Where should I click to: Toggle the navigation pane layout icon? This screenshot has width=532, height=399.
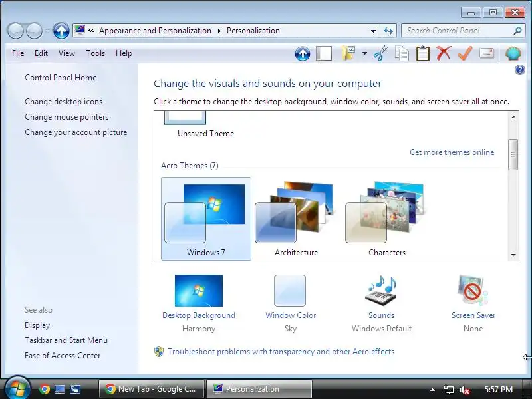[324, 54]
